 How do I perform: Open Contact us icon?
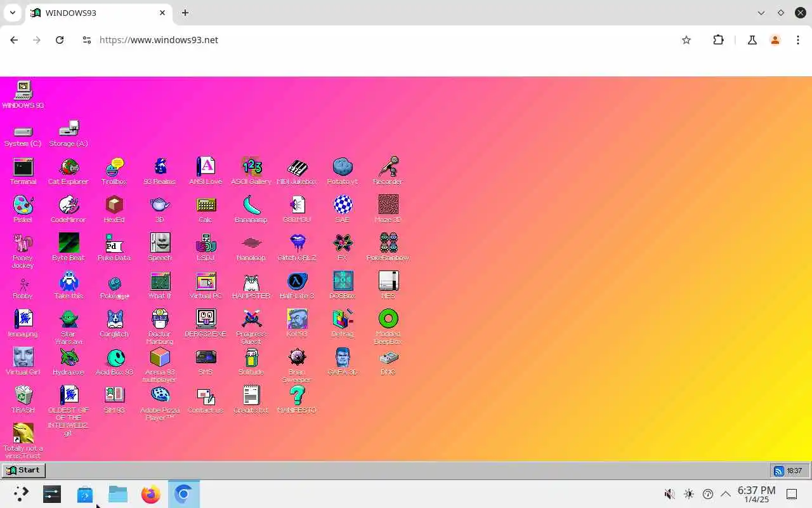(206, 400)
